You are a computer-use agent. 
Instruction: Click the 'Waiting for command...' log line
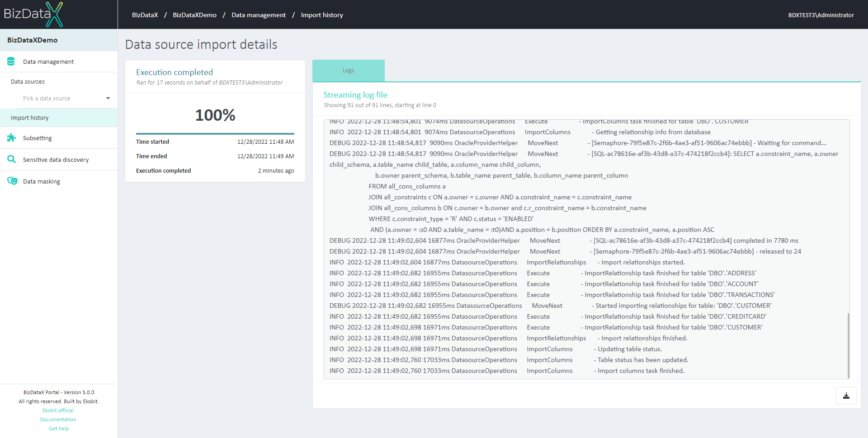point(578,143)
